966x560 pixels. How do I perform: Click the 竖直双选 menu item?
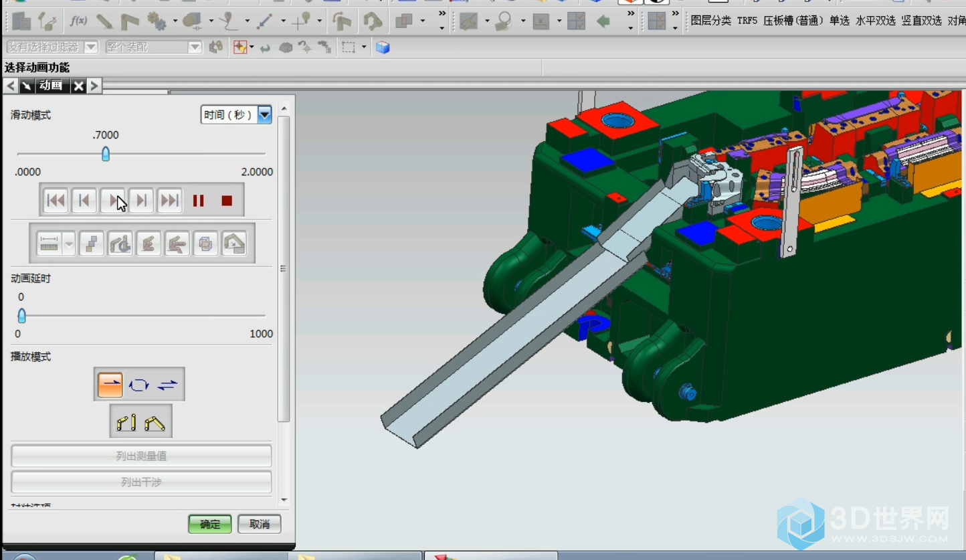[921, 21]
